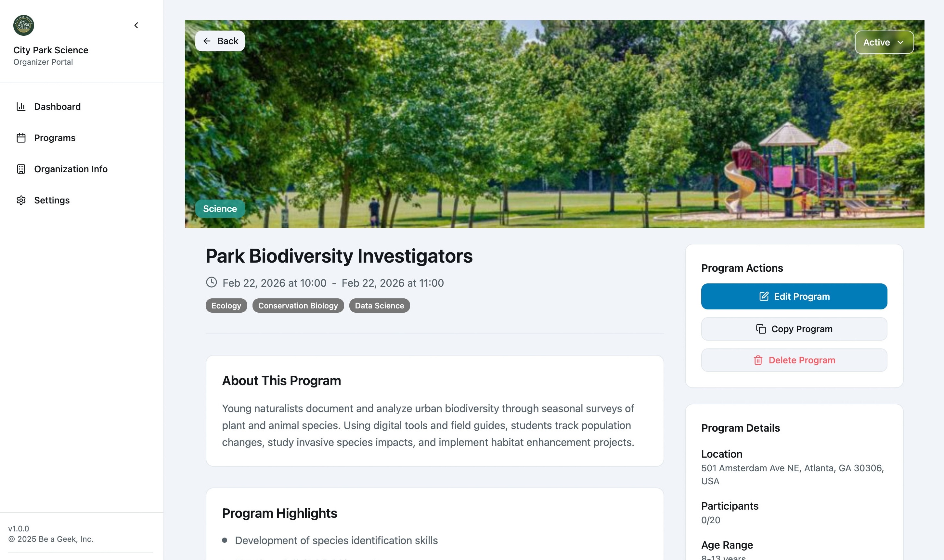Click the Delete Program trash icon

(758, 360)
